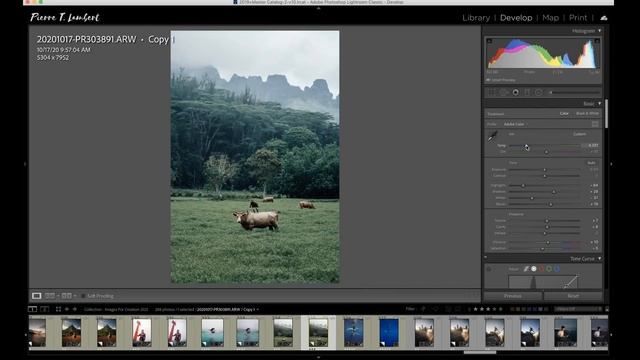Select the Radial Filter tool
Screen dimensions: 640x360
coord(539,93)
